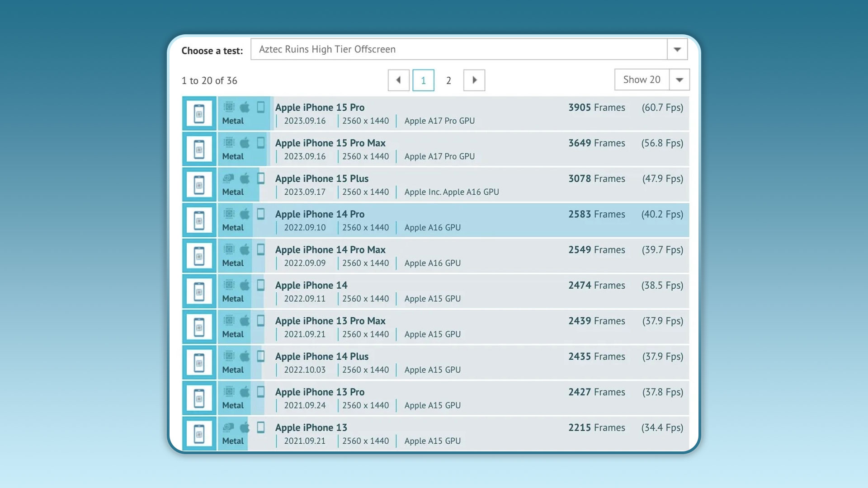Open the iPhone 15 Pro device thumbnail
The height and width of the screenshot is (488, 868).
pos(199,113)
